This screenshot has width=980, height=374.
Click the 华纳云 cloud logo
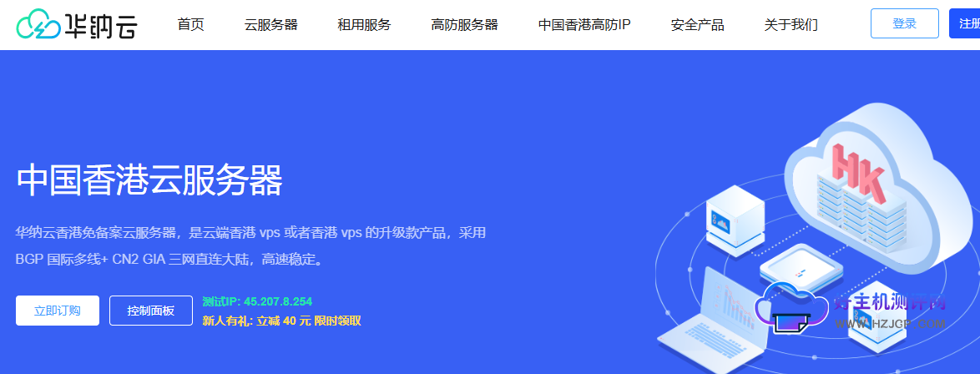pos(76,24)
